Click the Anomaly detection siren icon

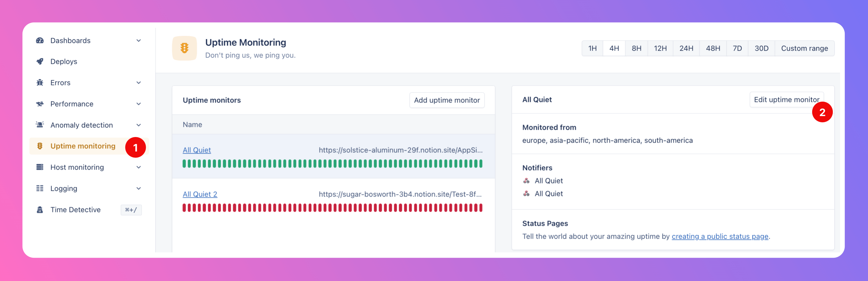40,125
